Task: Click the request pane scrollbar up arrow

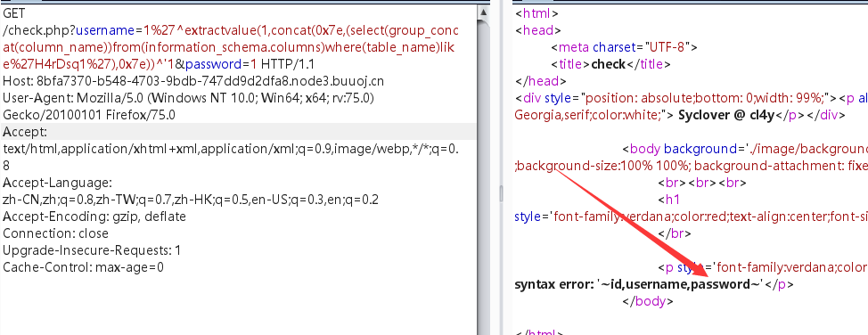Action: point(484,12)
